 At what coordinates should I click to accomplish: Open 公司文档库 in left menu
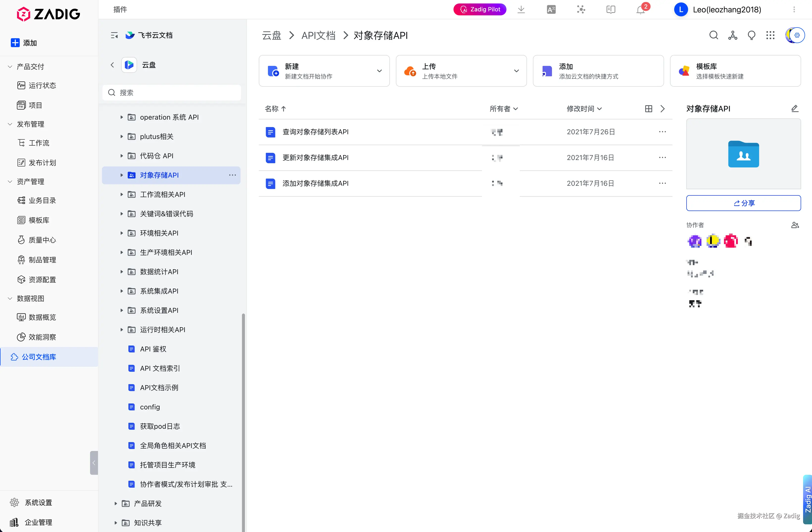(x=39, y=357)
